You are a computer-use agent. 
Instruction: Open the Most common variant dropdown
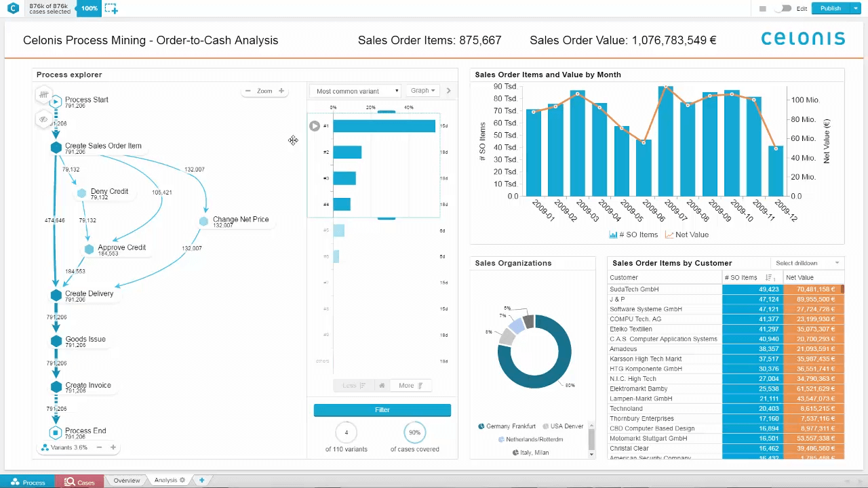(357, 91)
